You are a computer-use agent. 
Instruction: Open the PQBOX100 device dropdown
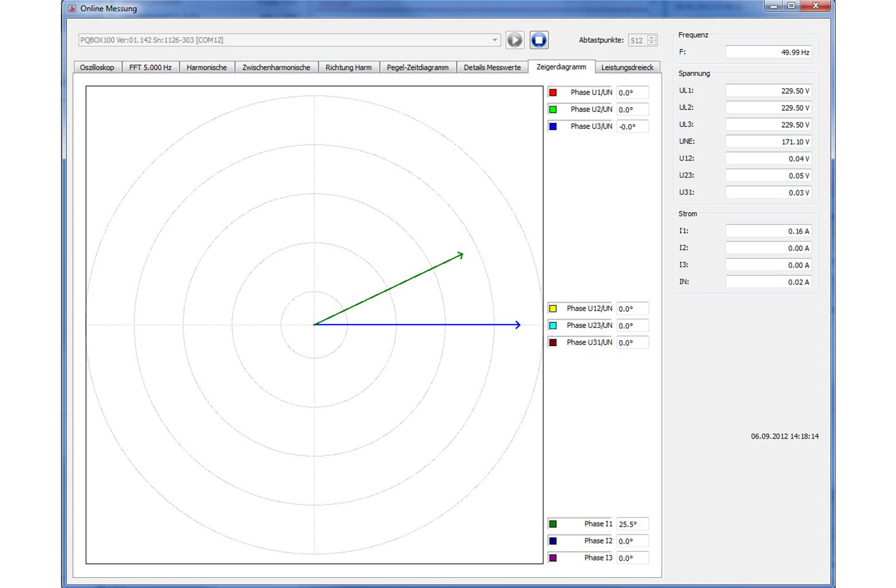point(495,40)
